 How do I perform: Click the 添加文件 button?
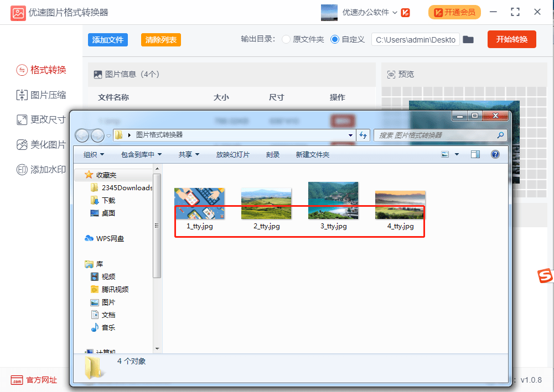[x=108, y=40]
